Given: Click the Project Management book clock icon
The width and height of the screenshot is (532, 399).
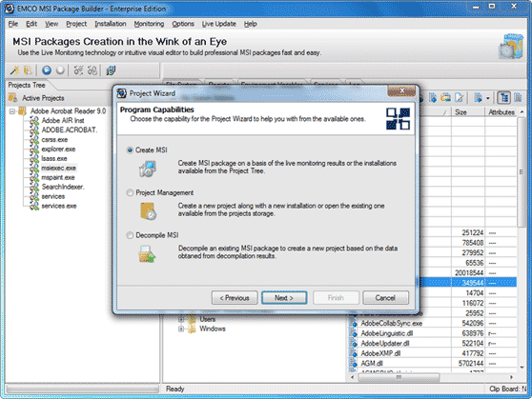Looking at the screenshot, I should pyautogui.click(x=149, y=211).
